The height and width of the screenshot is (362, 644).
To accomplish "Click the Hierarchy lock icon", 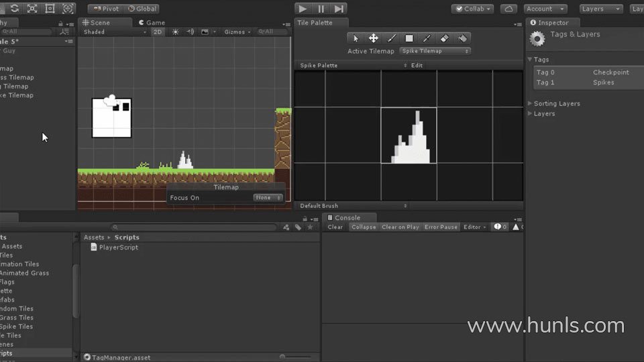I will (60, 24).
